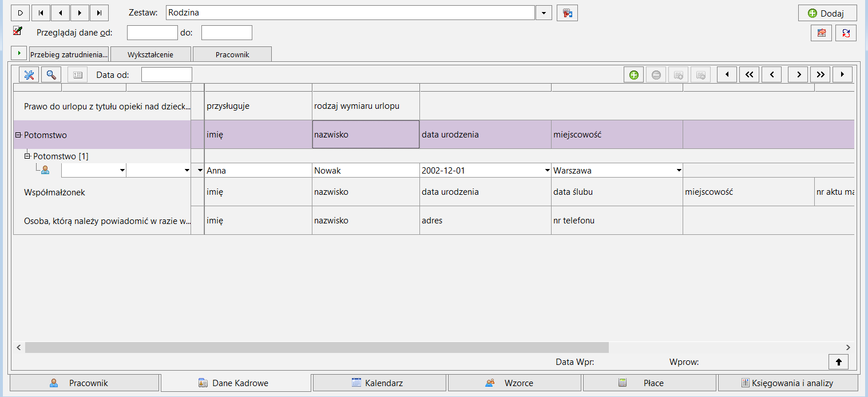Open the Płace bottom tab

(x=649, y=383)
